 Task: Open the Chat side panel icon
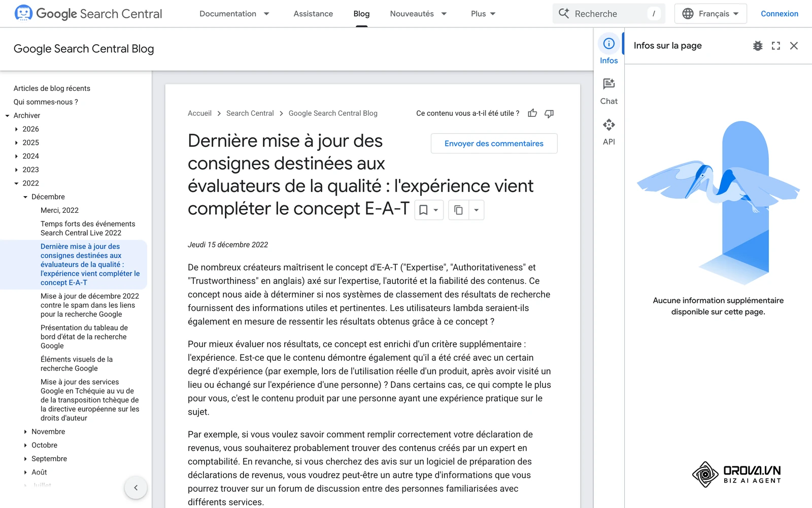pos(609,84)
